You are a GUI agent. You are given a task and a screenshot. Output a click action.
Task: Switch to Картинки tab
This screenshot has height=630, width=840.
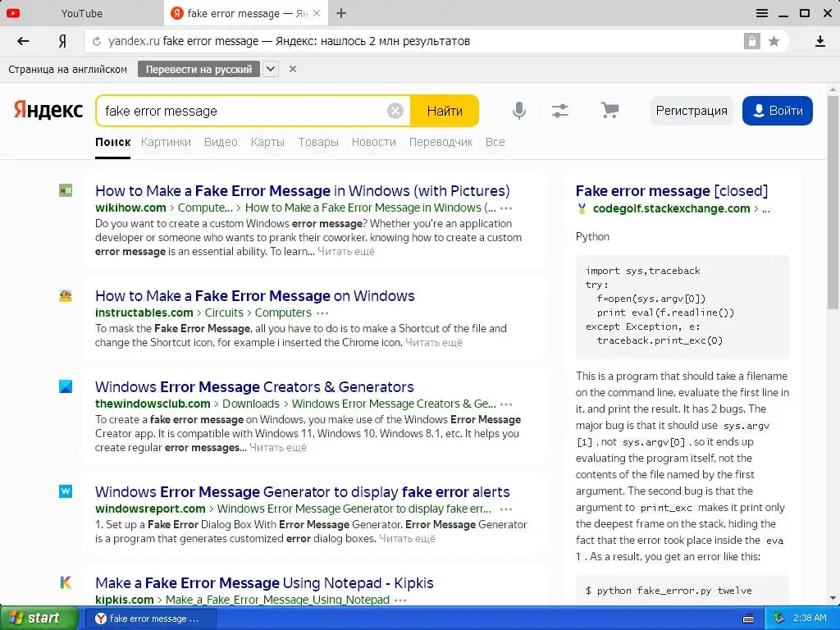166,142
